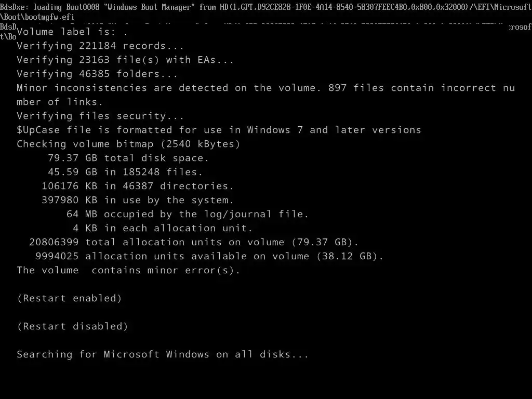Click "397980 KB in use by the system"
The image size is (532, 399).
[138, 200]
